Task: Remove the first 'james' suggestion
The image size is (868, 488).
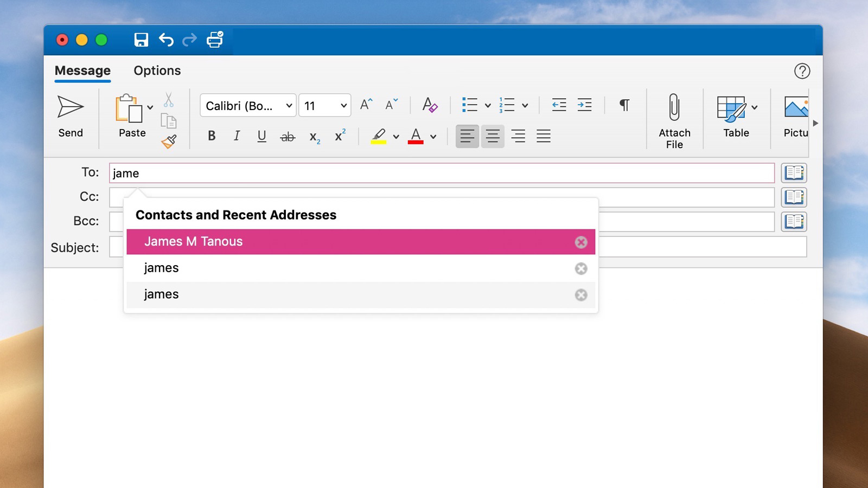Action: point(581,268)
